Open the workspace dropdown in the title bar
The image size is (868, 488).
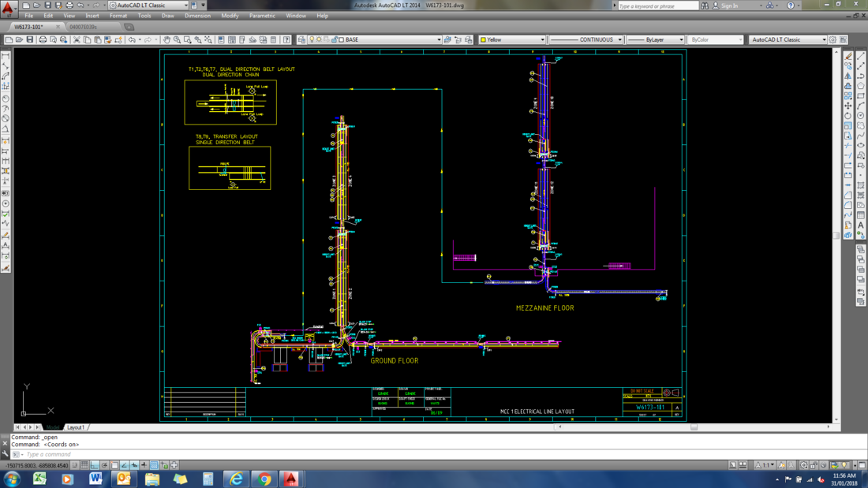point(185,6)
